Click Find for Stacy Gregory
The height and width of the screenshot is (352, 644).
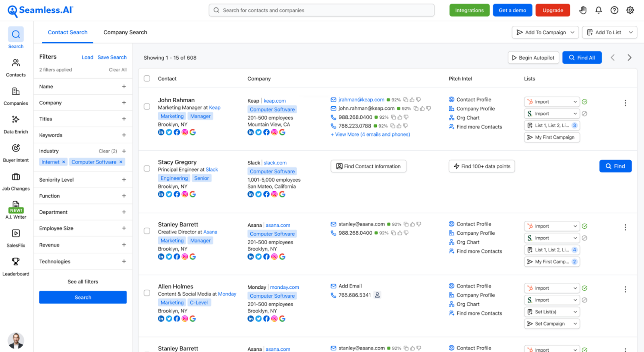[x=615, y=166]
